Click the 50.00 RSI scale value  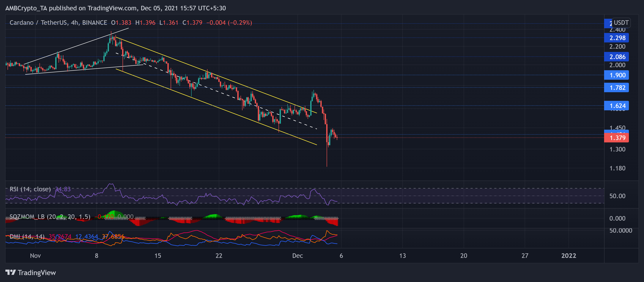point(617,196)
